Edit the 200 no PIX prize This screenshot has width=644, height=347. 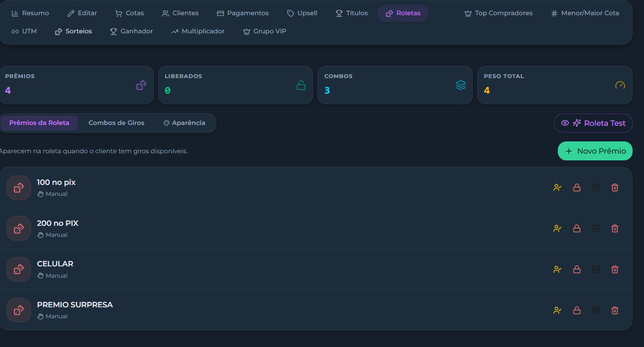[x=596, y=228]
